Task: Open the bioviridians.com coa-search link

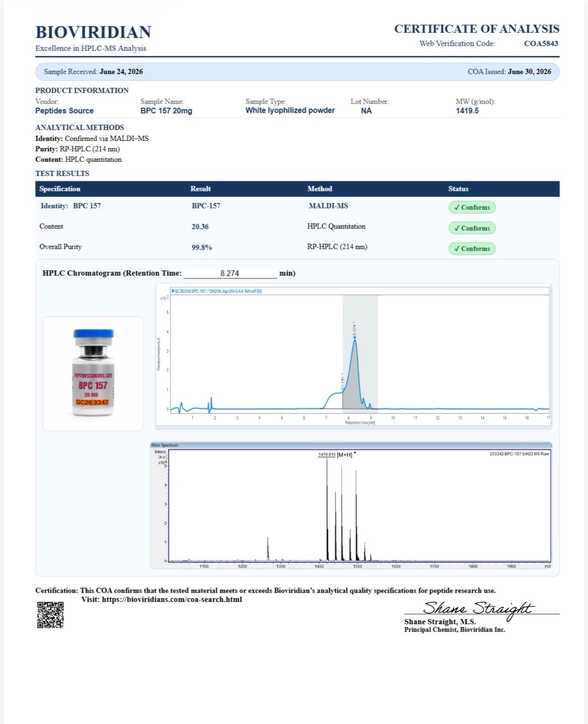Action: pyautogui.click(x=172, y=600)
